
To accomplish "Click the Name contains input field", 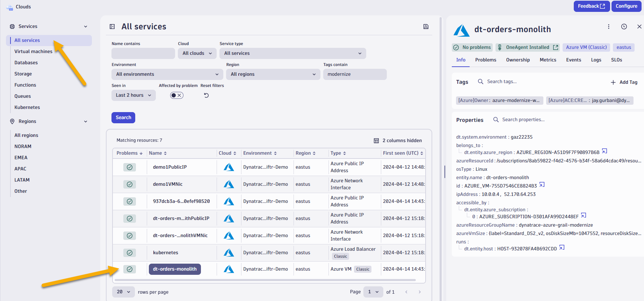I will pos(143,53).
